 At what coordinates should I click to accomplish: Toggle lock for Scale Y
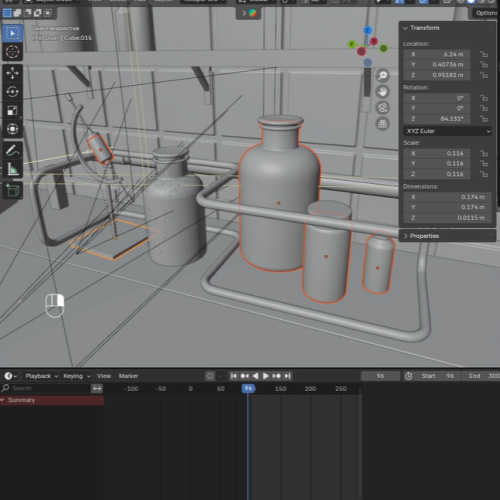[484, 164]
